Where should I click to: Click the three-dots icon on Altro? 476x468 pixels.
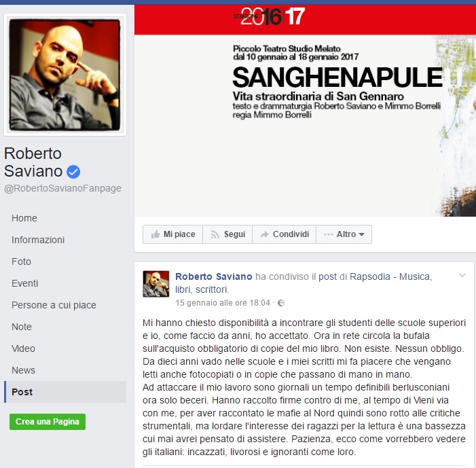point(328,234)
